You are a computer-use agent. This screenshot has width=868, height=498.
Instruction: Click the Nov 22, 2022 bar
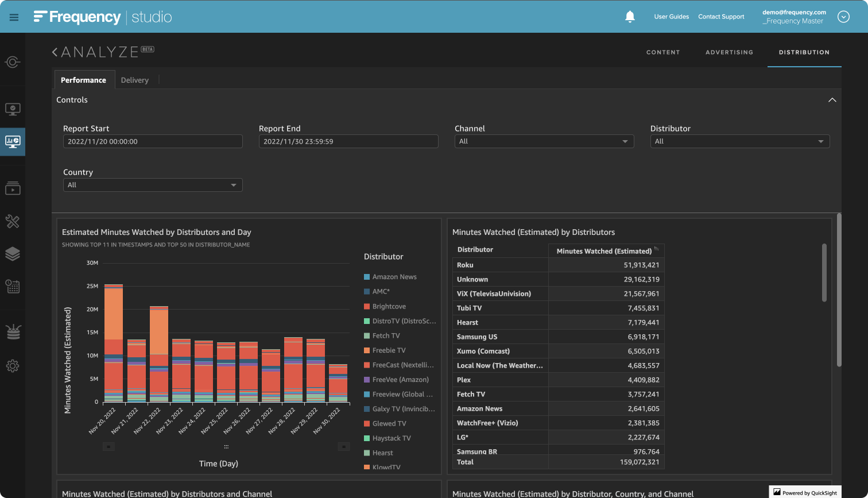click(158, 354)
